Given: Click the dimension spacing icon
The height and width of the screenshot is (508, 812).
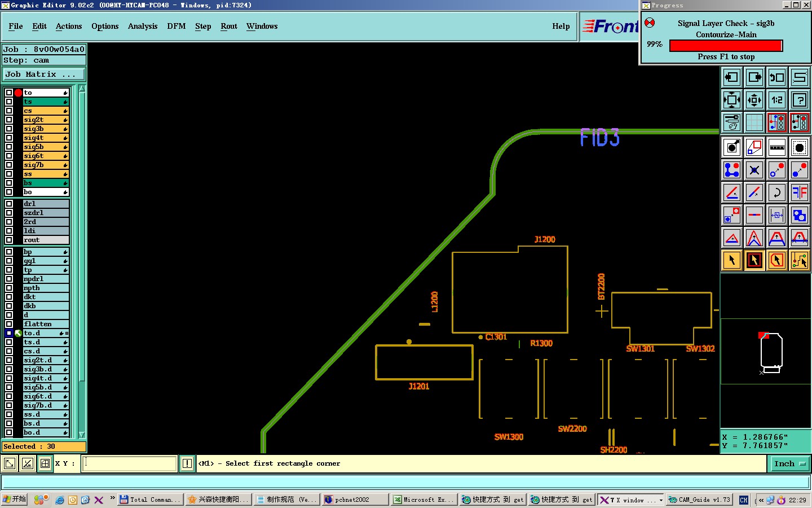Looking at the screenshot, I should pyautogui.click(x=776, y=215).
